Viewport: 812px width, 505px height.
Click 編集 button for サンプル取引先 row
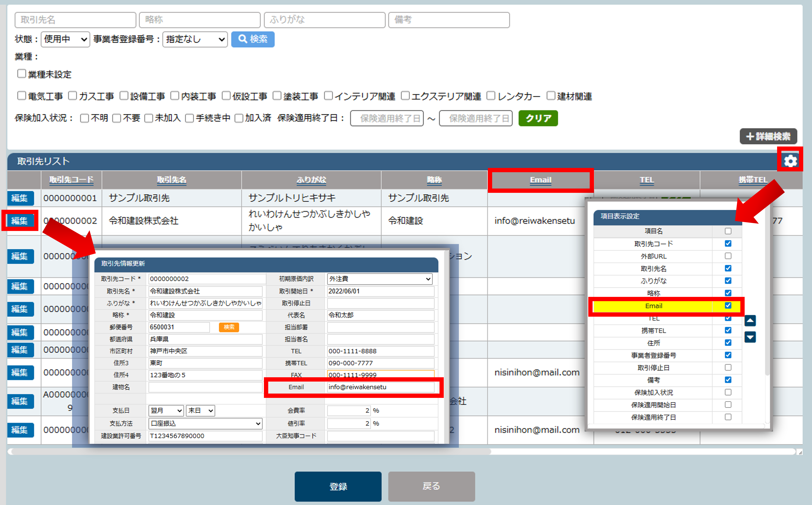tap(19, 198)
